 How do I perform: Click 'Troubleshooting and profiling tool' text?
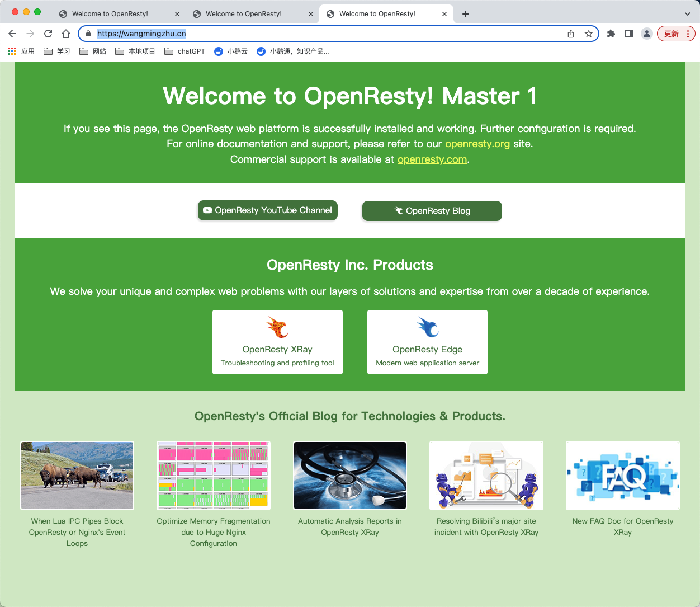(277, 363)
